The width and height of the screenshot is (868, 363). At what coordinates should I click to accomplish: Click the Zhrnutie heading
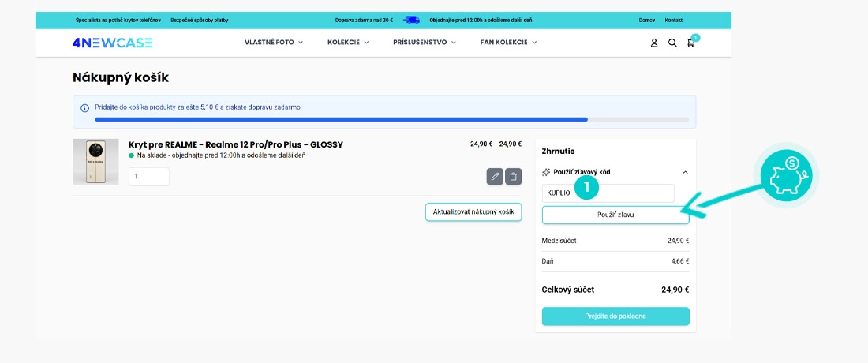click(x=558, y=151)
